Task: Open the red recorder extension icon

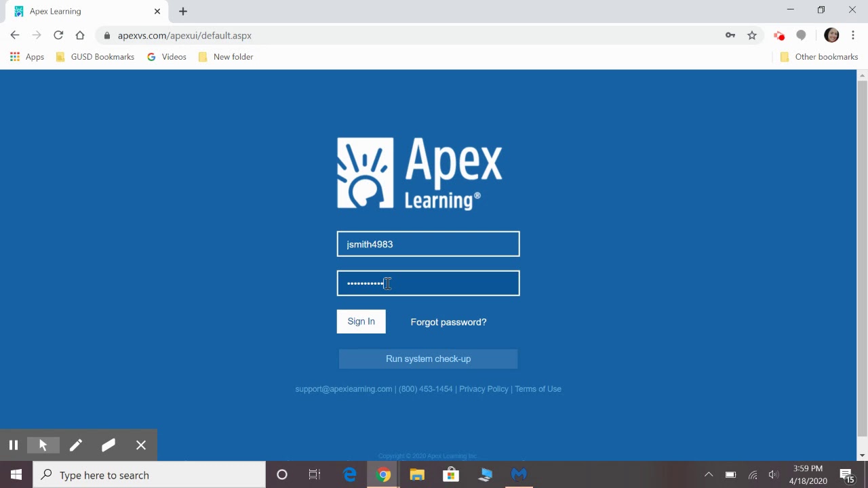Action: [779, 35]
